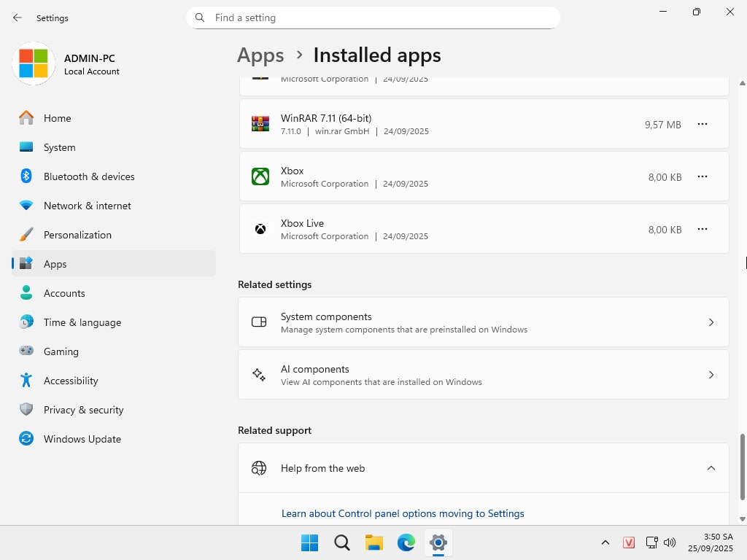The height and width of the screenshot is (560, 747).
Task: Open the WinRAR three-dots options menu
Action: click(702, 125)
